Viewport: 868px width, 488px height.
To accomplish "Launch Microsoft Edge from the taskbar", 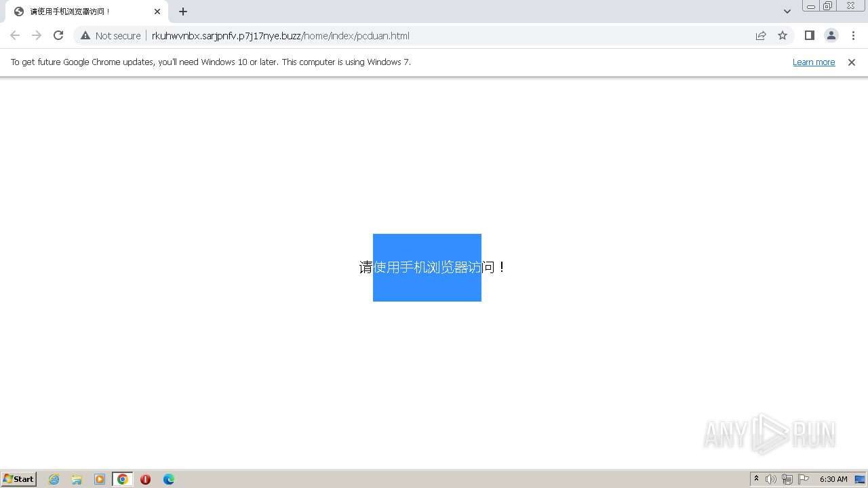I will click(x=169, y=479).
